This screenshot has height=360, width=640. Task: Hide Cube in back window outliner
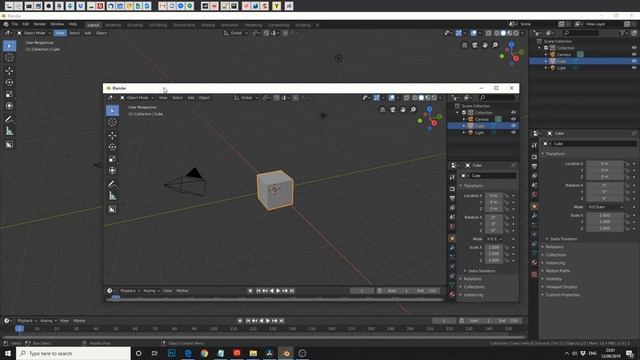point(634,61)
